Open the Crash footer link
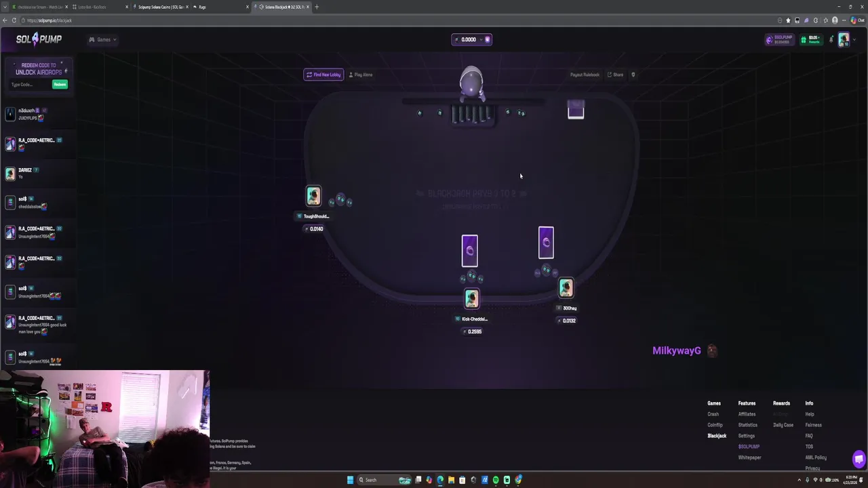 tap(713, 414)
